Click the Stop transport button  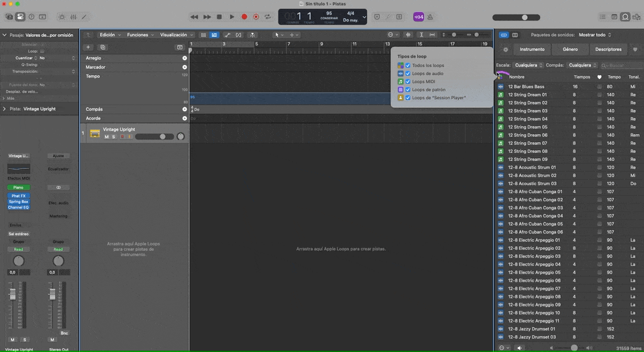pos(219,17)
